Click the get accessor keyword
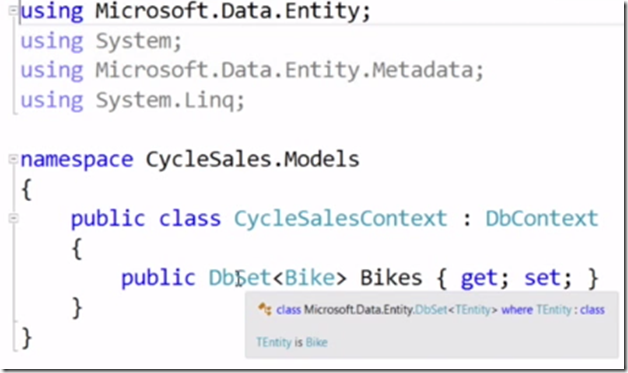The height and width of the screenshot is (373, 628). (x=479, y=278)
